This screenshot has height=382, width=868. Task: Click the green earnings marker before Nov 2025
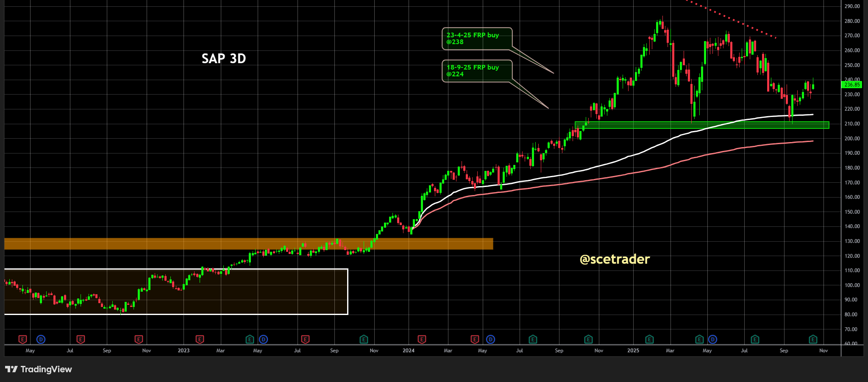click(812, 339)
